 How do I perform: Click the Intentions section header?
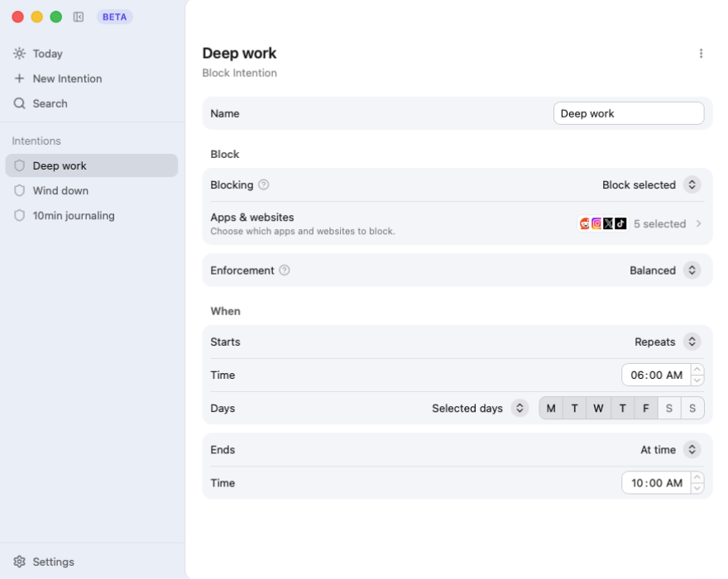click(36, 141)
